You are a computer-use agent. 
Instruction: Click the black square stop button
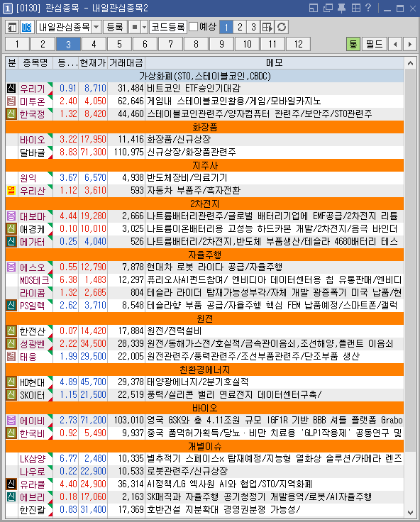[x=135, y=27]
